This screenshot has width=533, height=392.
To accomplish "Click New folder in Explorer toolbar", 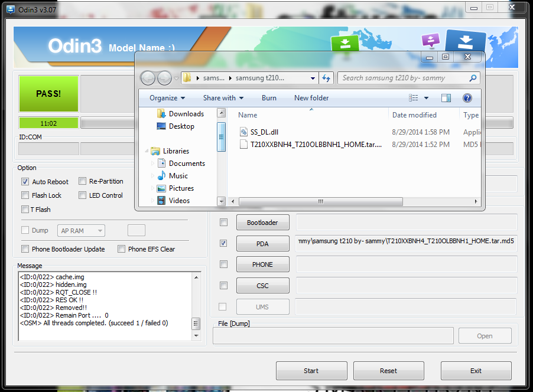I will click(x=311, y=98).
